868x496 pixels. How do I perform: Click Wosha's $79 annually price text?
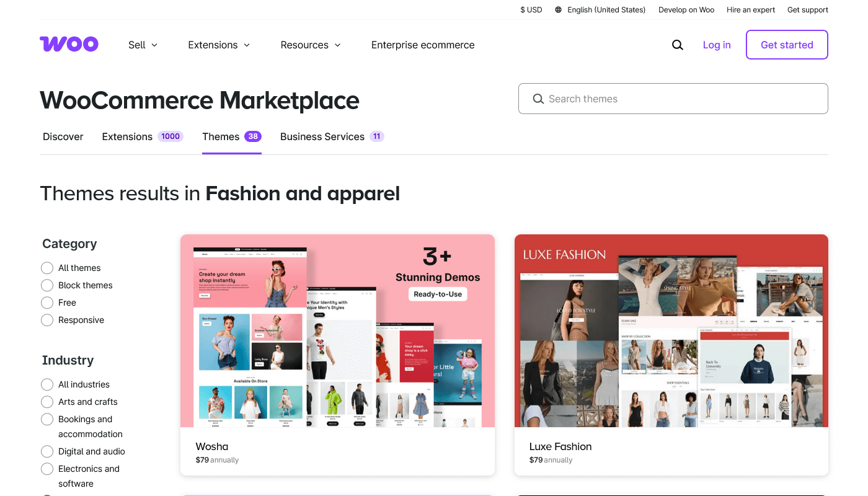point(217,460)
